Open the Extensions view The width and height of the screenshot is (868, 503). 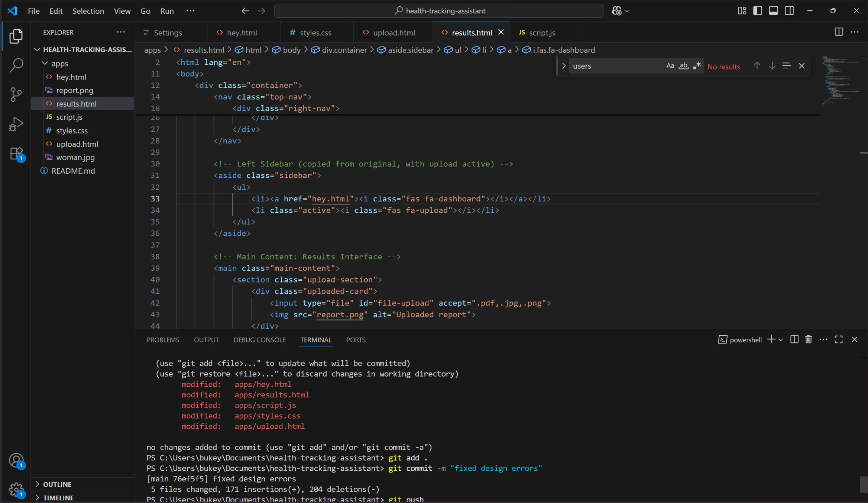(x=16, y=153)
